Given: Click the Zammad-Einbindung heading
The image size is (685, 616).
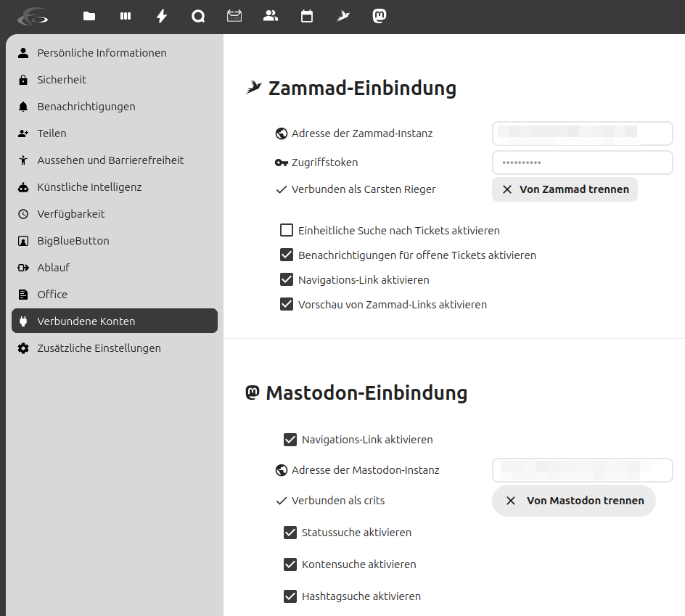Looking at the screenshot, I should [362, 89].
